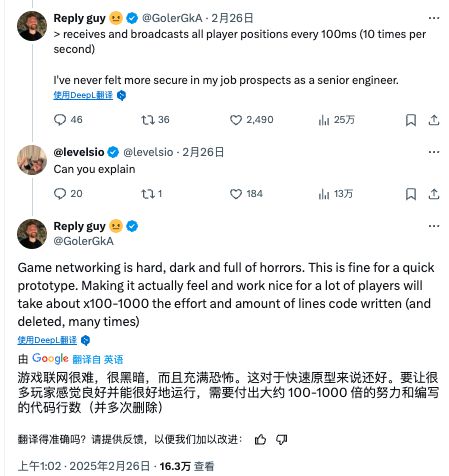Open more options on main Game networking tweet
This screenshot has width=449, height=476.
434,226
